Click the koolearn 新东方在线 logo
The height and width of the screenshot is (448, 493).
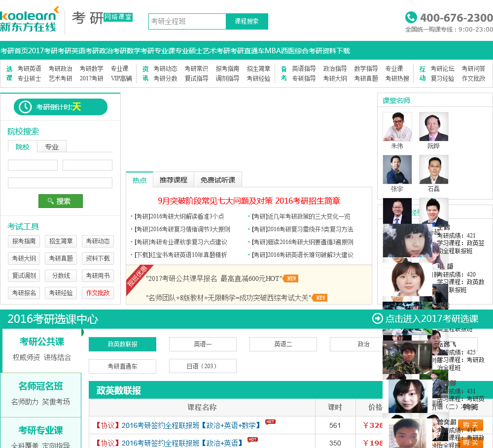tap(29, 20)
